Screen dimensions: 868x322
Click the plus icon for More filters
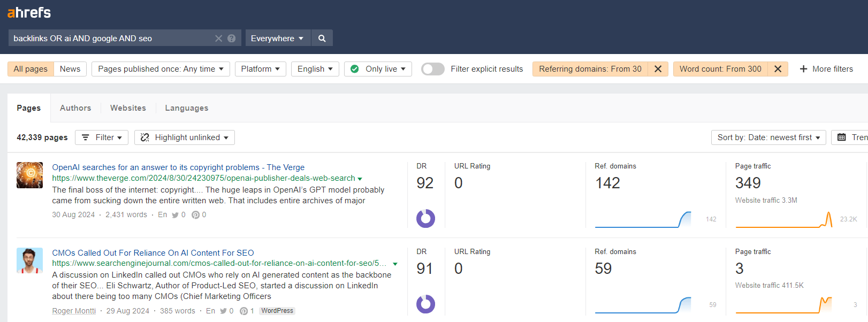(x=803, y=69)
